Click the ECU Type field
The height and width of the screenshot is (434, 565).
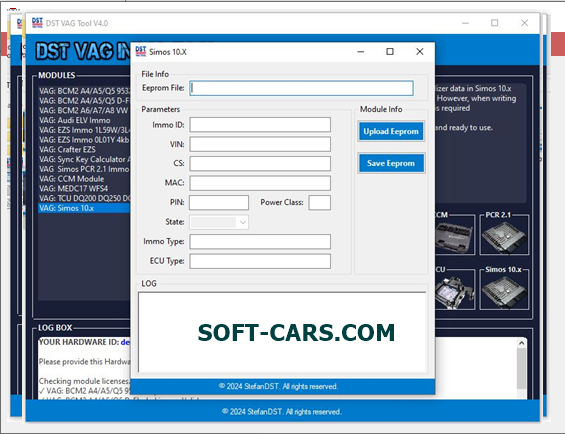(260, 261)
